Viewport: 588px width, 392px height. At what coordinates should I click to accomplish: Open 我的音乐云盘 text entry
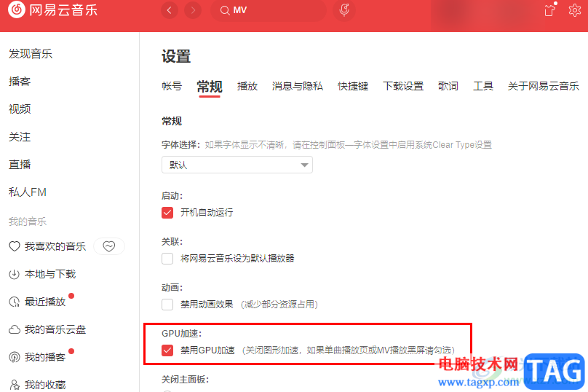55,329
